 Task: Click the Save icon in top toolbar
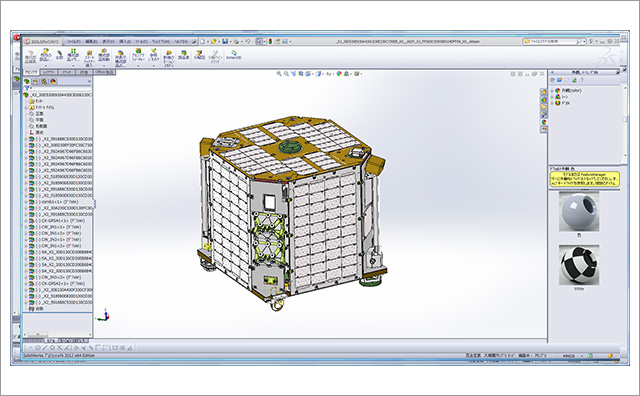point(225,41)
